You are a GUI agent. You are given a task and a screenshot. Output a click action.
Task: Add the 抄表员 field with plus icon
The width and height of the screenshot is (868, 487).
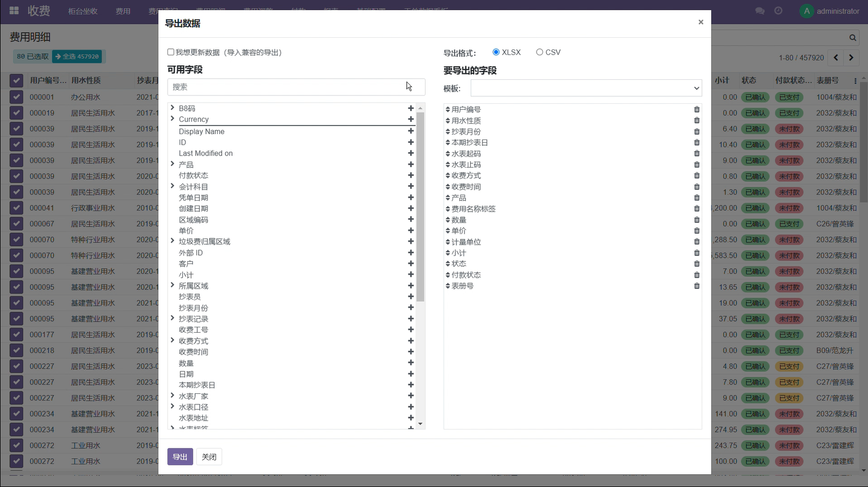411,296
